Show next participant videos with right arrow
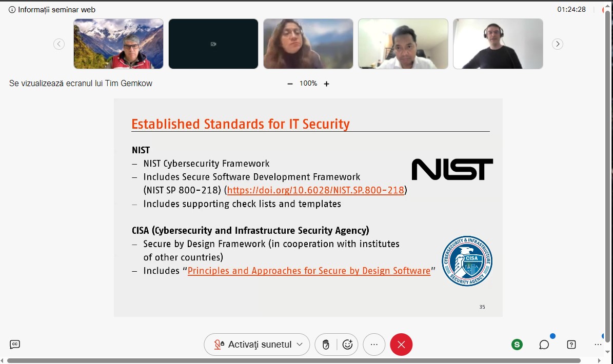 pos(558,44)
